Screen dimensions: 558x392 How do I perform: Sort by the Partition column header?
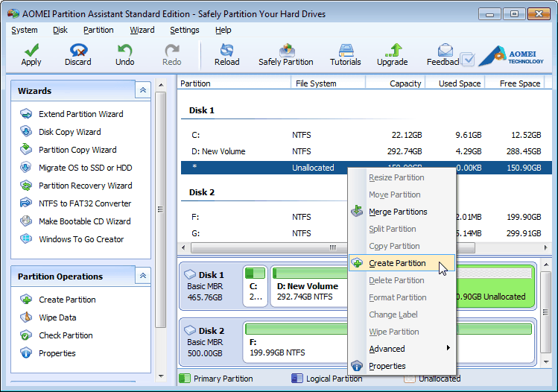tap(234, 83)
